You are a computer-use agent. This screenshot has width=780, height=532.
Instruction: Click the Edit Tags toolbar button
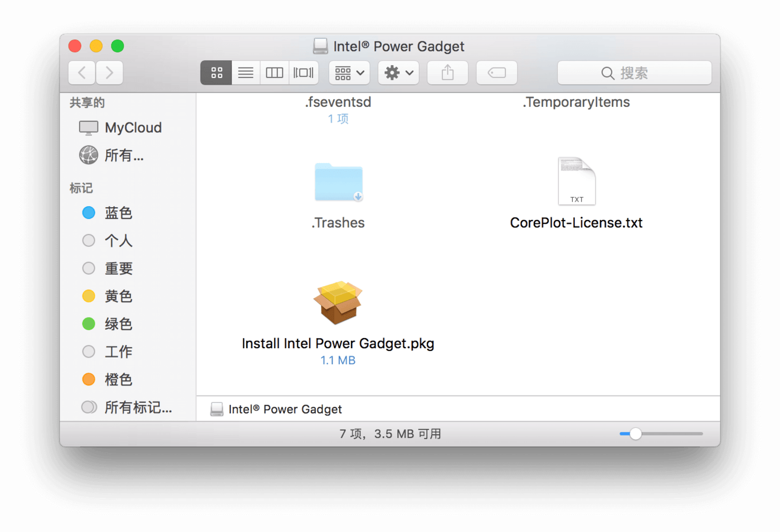pos(496,72)
